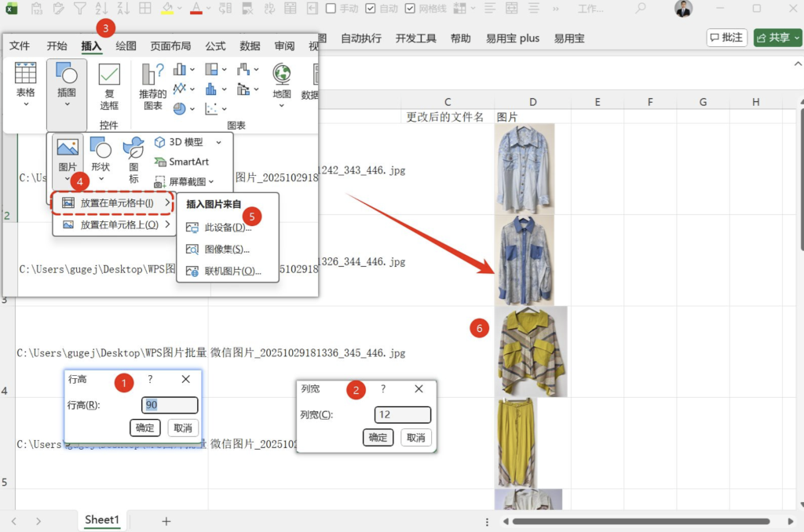Toggle the 自动 automatic calculation checkbox
The width and height of the screenshot is (804, 532).
(x=371, y=9)
